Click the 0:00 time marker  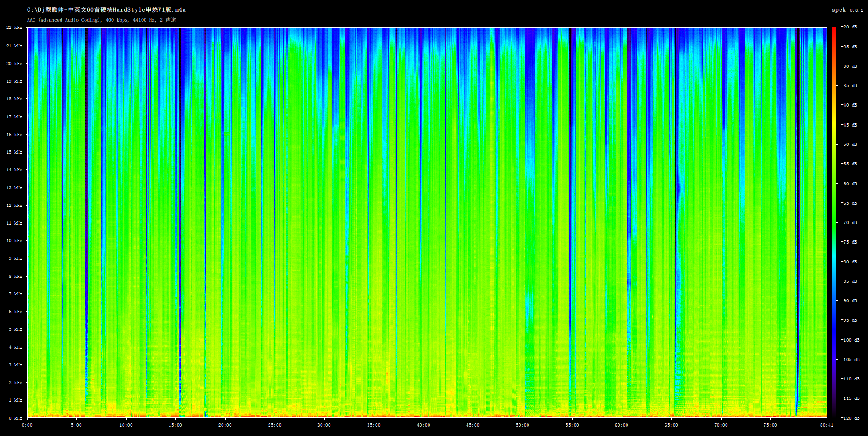[27, 425]
